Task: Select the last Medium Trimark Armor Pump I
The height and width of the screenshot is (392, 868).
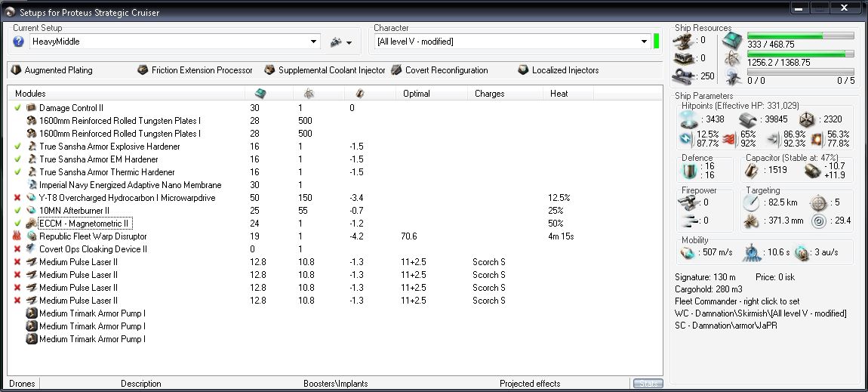Action: (335, 339)
